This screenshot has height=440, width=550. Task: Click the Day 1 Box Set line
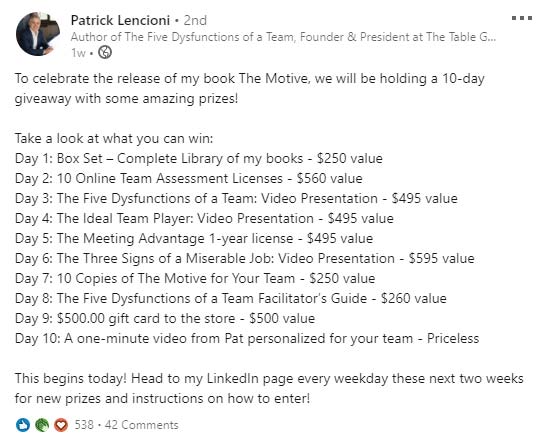pyautogui.click(x=199, y=159)
